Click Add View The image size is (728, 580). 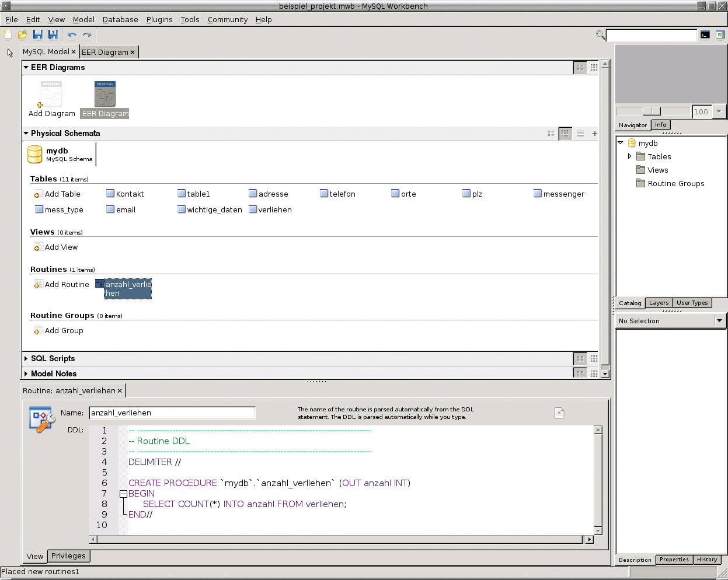pos(56,247)
